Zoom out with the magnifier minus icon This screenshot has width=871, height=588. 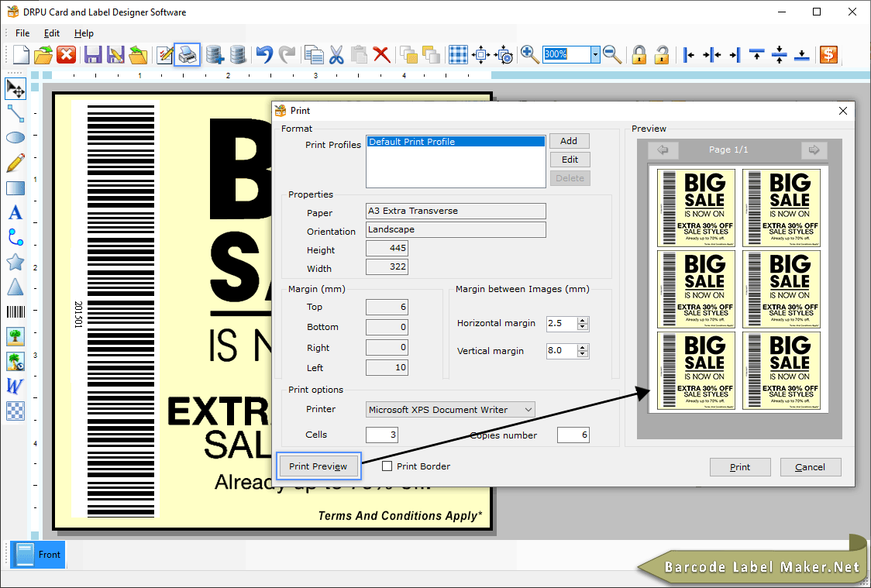click(x=612, y=54)
